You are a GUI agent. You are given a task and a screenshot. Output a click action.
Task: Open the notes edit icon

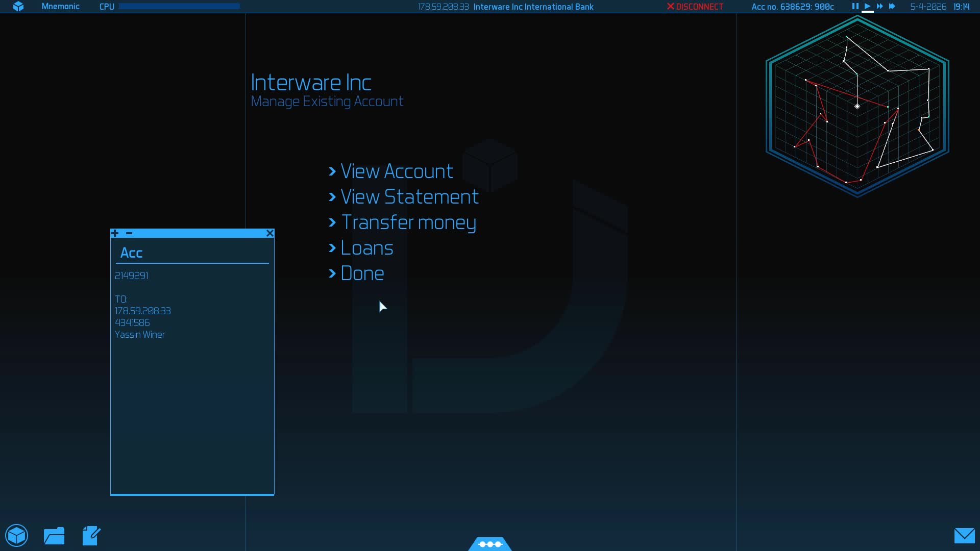click(91, 536)
